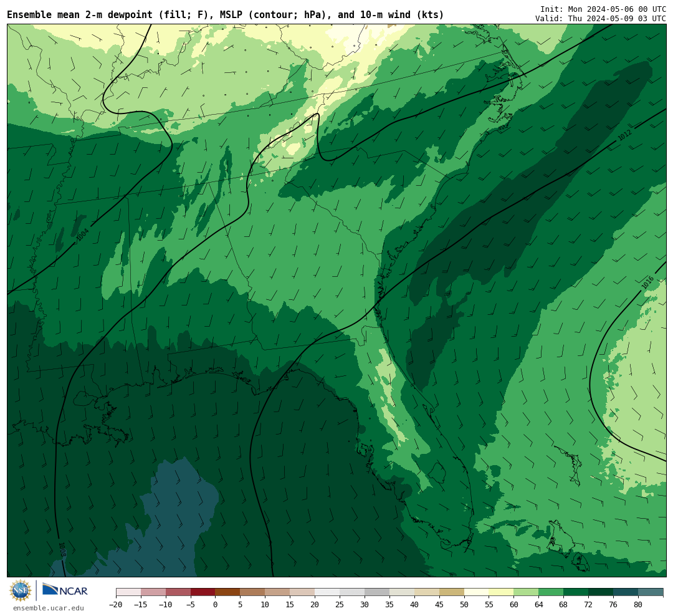The image size is (673, 616).
Task: Click the '64' colorbar tick label
Action: point(538,604)
